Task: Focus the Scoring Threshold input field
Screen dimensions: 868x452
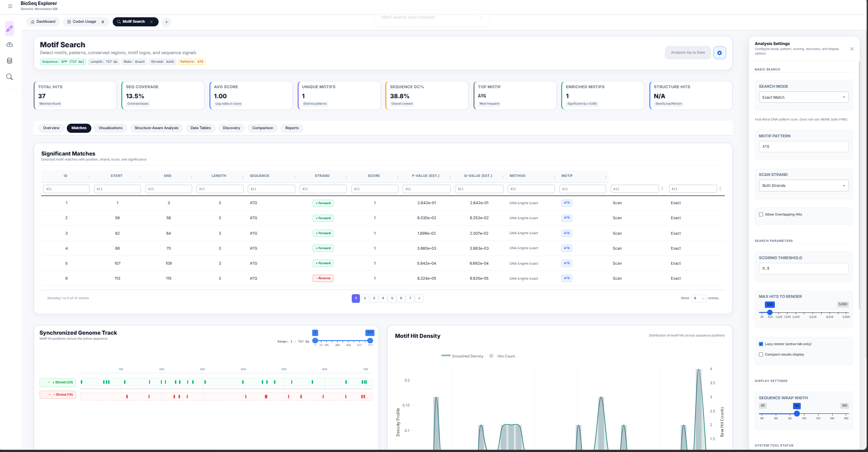Action: pos(803,268)
